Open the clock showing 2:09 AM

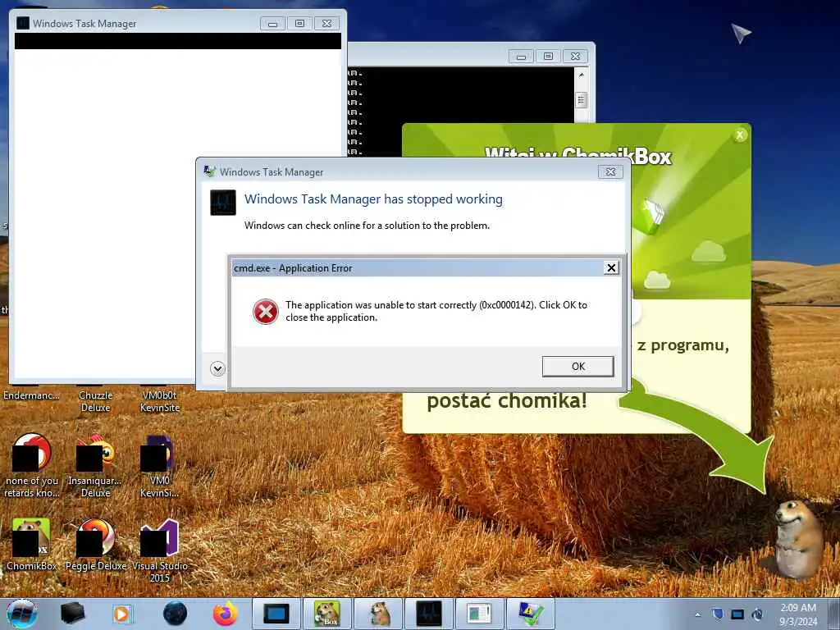tap(798, 614)
